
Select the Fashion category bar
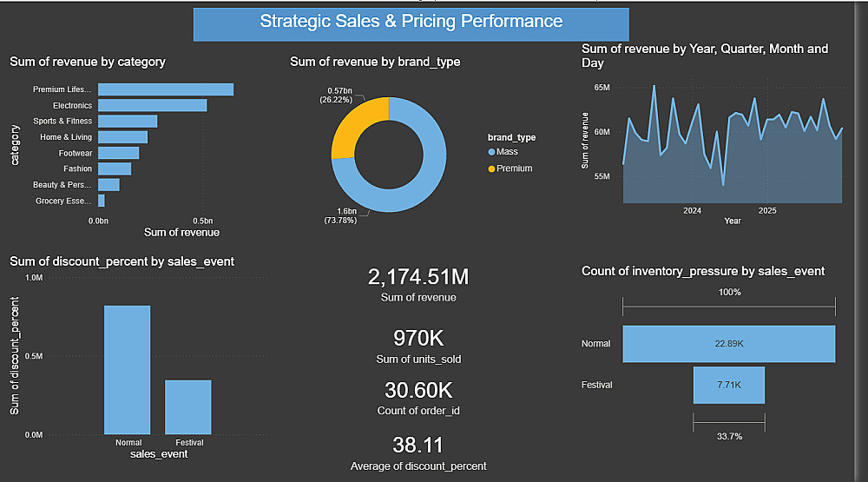pyautogui.click(x=114, y=168)
